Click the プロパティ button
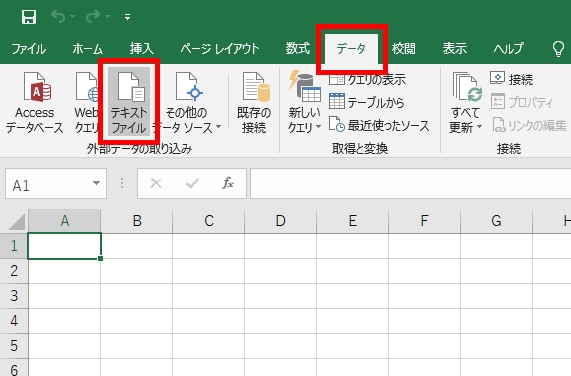The image size is (571, 376). (521, 102)
